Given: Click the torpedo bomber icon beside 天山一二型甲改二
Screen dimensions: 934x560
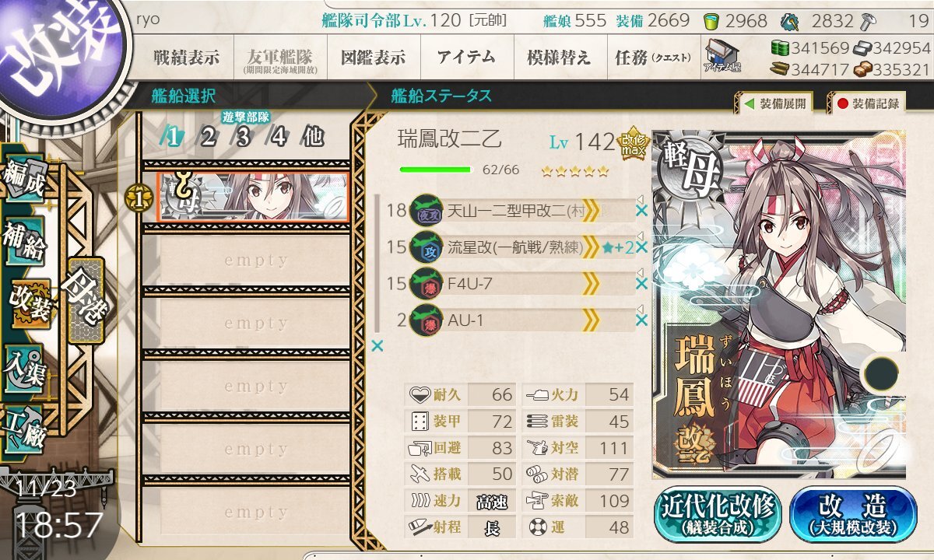Looking at the screenshot, I should point(426,210).
